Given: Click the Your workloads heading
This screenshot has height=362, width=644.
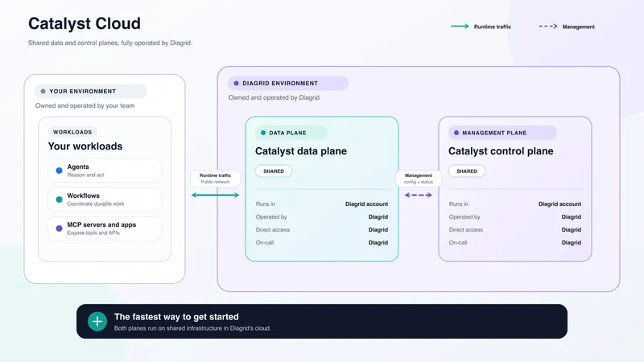Looking at the screenshot, I should [x=85, y=146].
